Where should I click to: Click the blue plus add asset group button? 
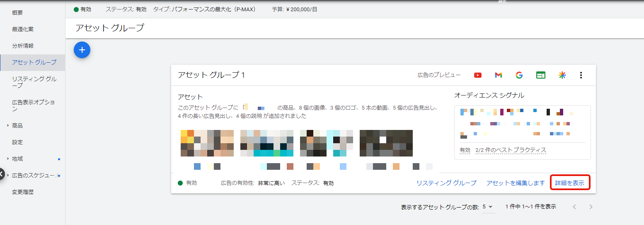click(82, 50)
